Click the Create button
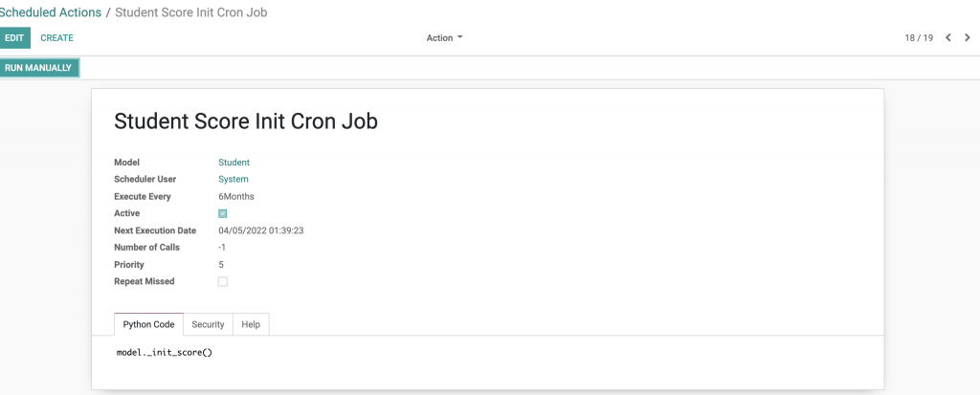The image size is (980, 395). click(x=56, y=38)
